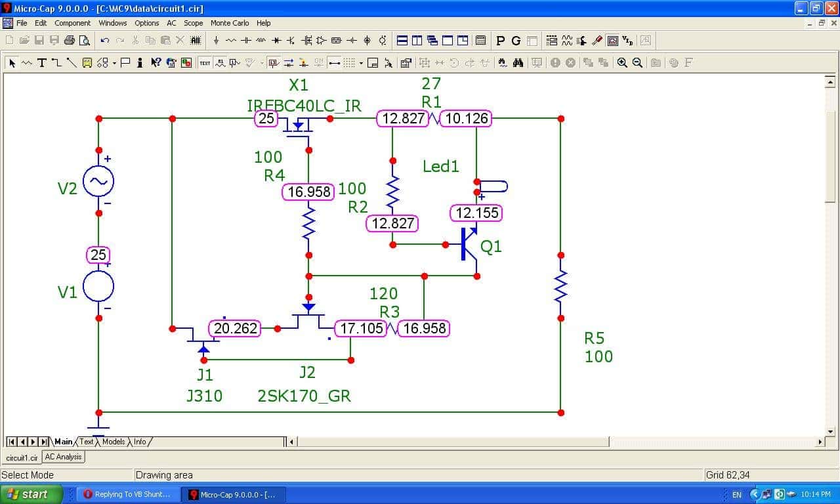The image size is (840, 504).
Task: Click the Micro-Cap taskbar button
Action: 234,494
